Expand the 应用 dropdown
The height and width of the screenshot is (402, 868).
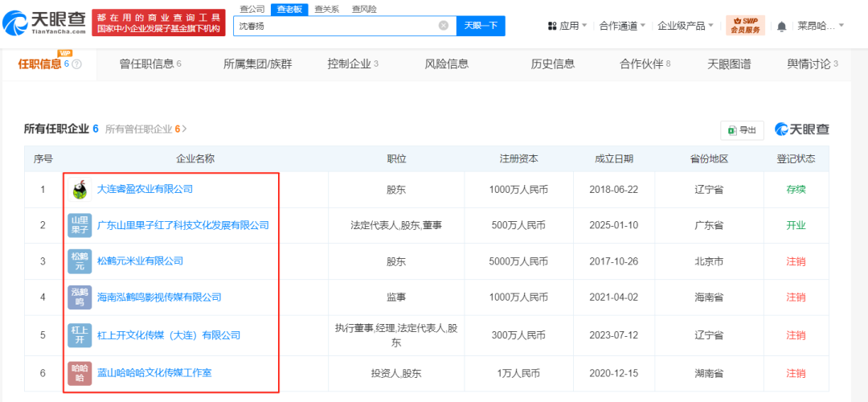tap(584, 26)
